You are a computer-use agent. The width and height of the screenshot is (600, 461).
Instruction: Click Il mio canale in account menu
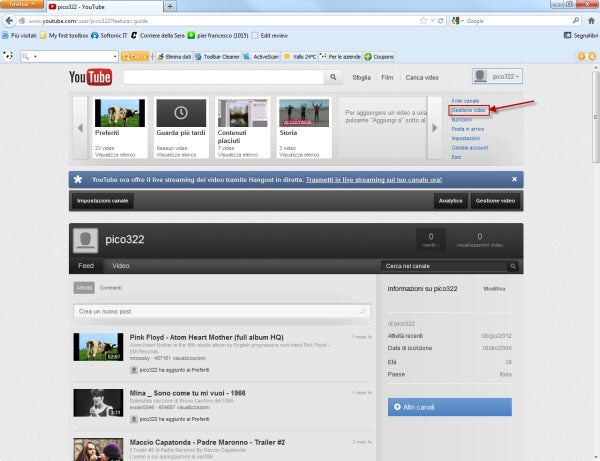(x=465, y=101)
